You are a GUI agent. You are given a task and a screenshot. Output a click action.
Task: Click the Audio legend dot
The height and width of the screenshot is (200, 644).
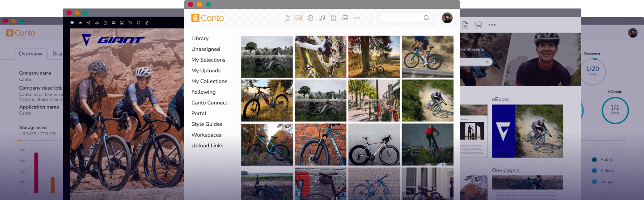coord(594,159)
